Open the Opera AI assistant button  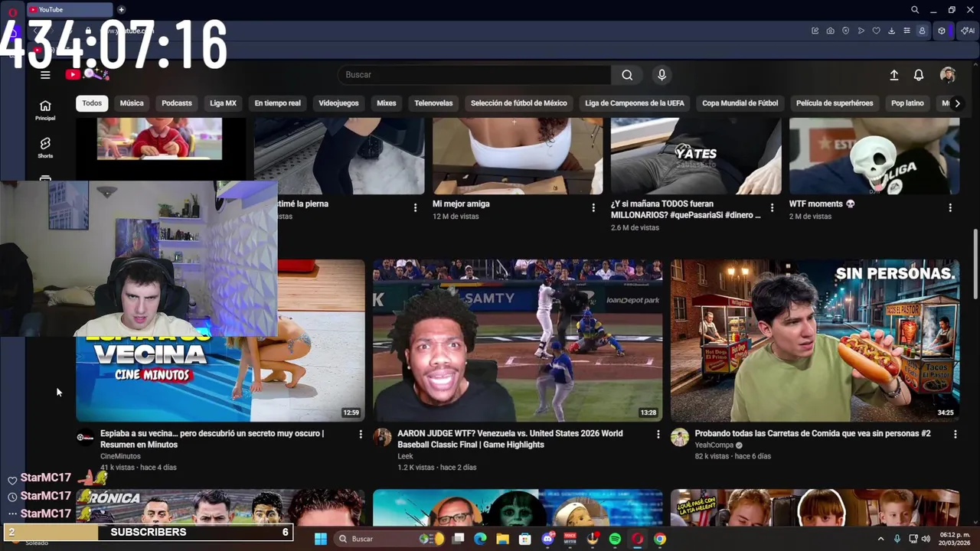pyautogui.click(x=968, y=31)
